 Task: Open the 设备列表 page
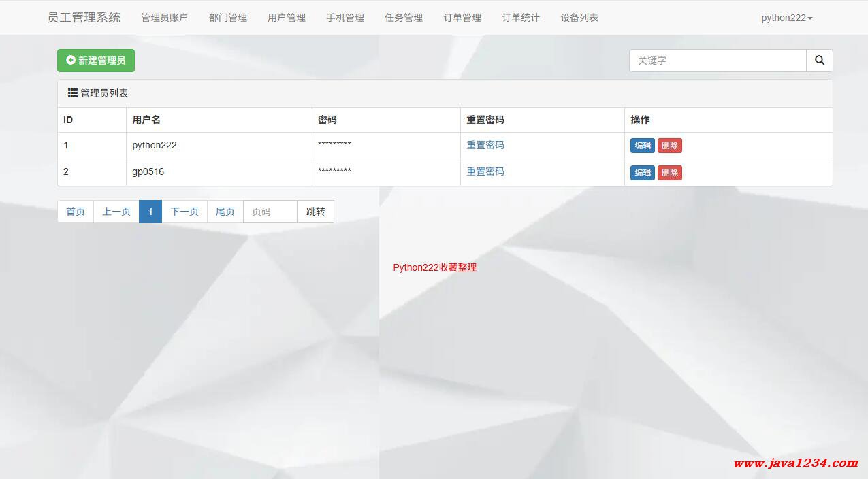coord(579,18)
